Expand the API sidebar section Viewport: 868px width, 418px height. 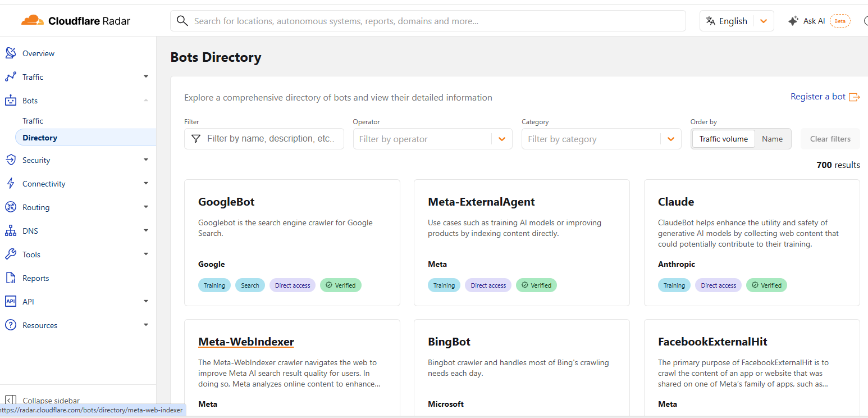(x=146, y=302)
